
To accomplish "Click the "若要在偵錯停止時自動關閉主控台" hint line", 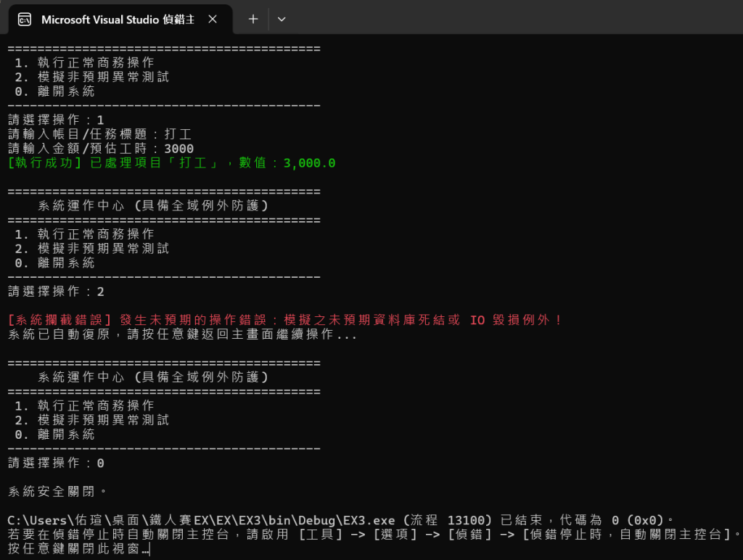I will (374, 535).
